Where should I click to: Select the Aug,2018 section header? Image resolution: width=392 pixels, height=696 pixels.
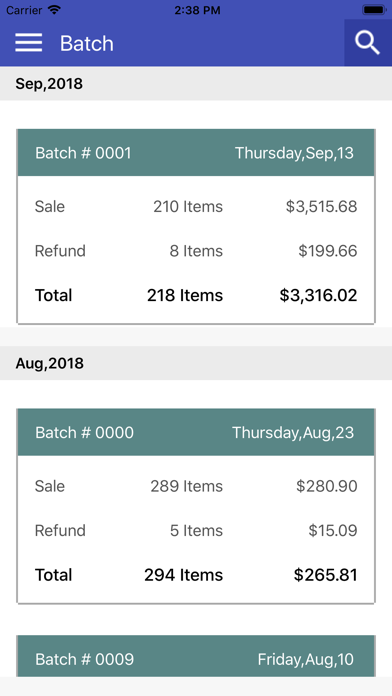[x=196, y=363]
